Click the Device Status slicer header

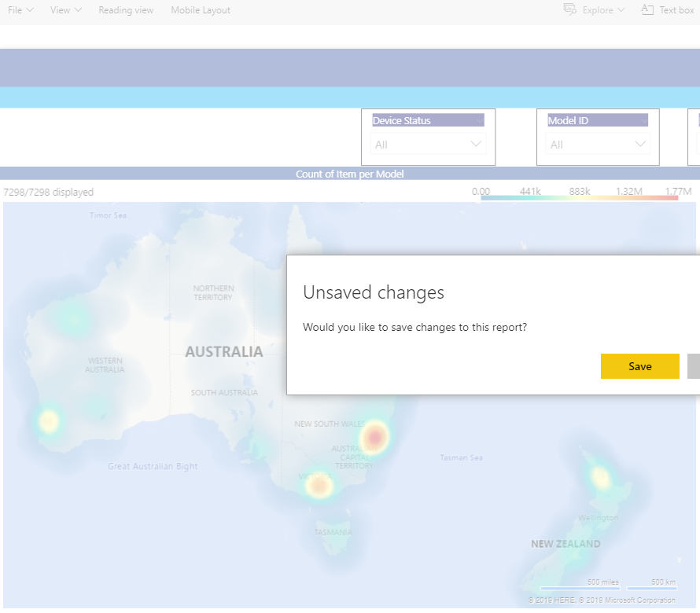pyautogui.click(x=428, y=120)
